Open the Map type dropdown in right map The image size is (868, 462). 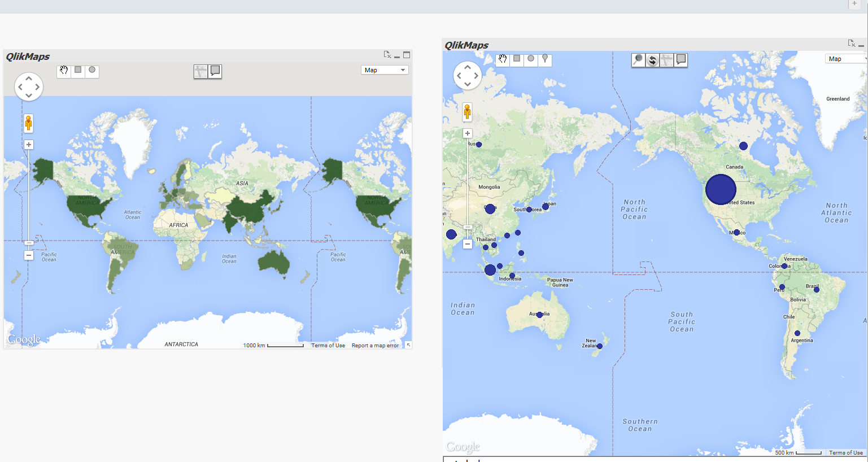click(846, 59)
